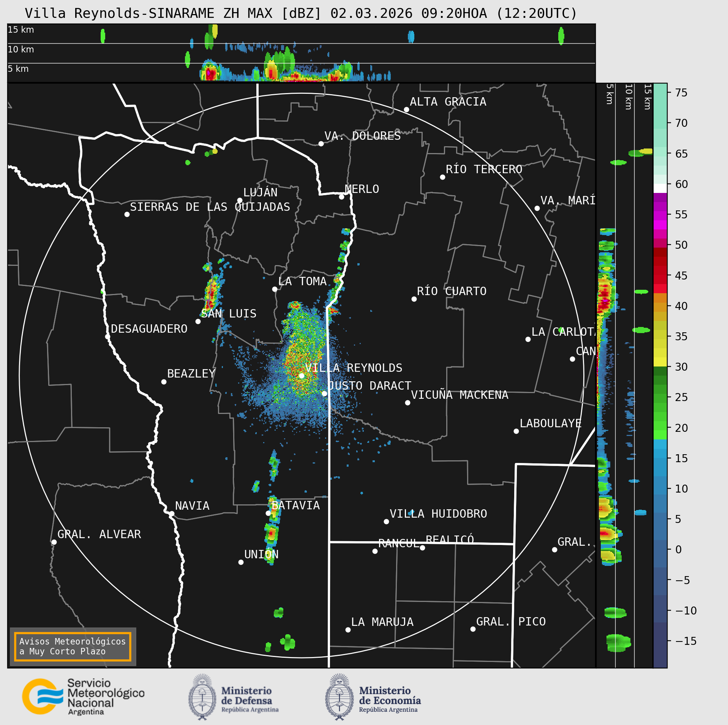Click the magenta 55 dBZ legend band
Viewport: 728px width, 725px height.
click(x=660, y=216)
